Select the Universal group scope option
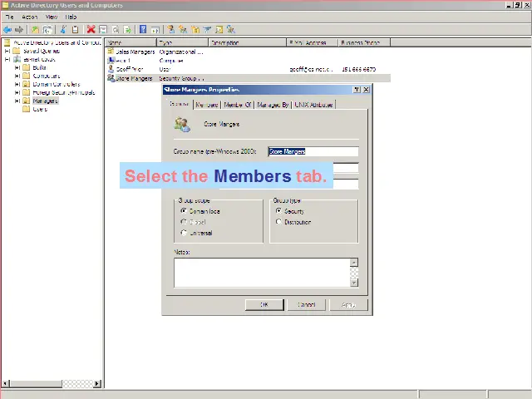The width and height of the screenshot is (532, 399). coord(184,233)
